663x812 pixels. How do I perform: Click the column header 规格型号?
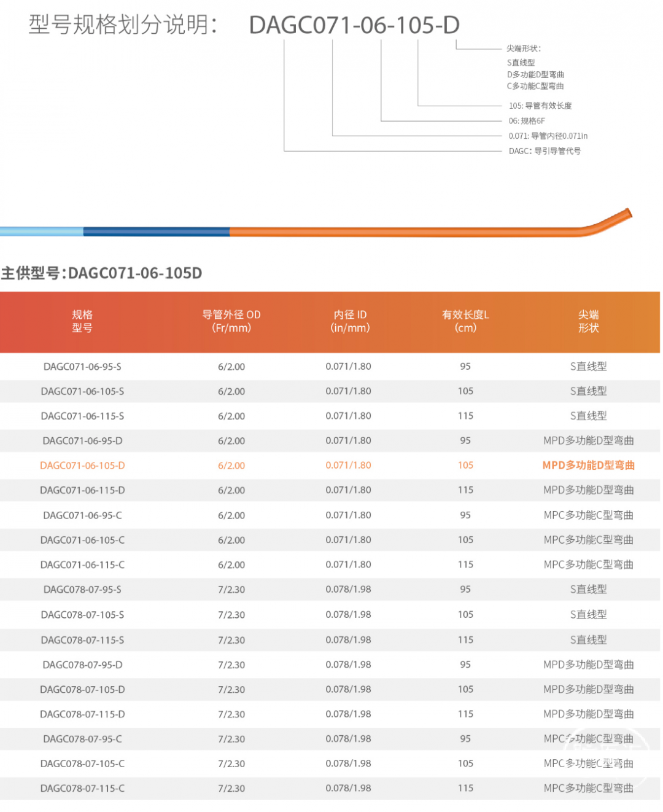click(82, 321)
